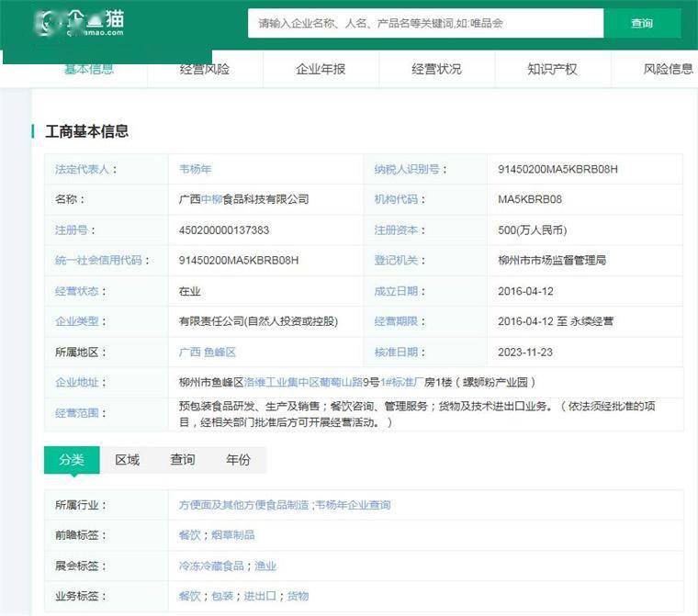Click the 成立日期 label link
This screenshot has width=698, height=616.
[x=396, y=291]
